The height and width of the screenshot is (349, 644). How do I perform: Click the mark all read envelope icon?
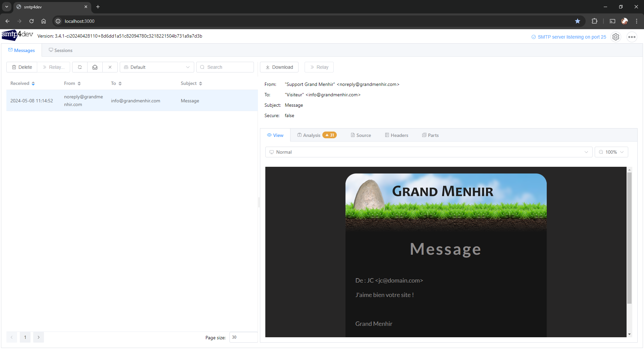pyautogui.click(x=95, y=67)
